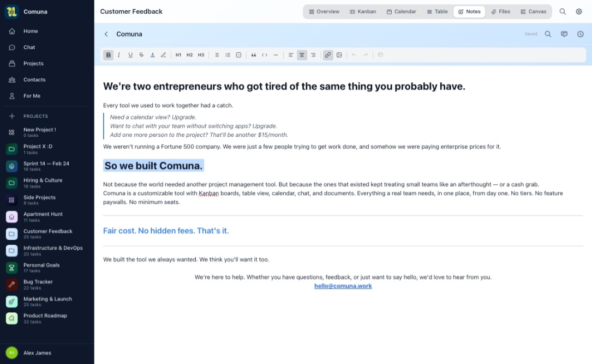592x364 pixels.
Task: Open the text color picker
Action: tap(152, 55)
